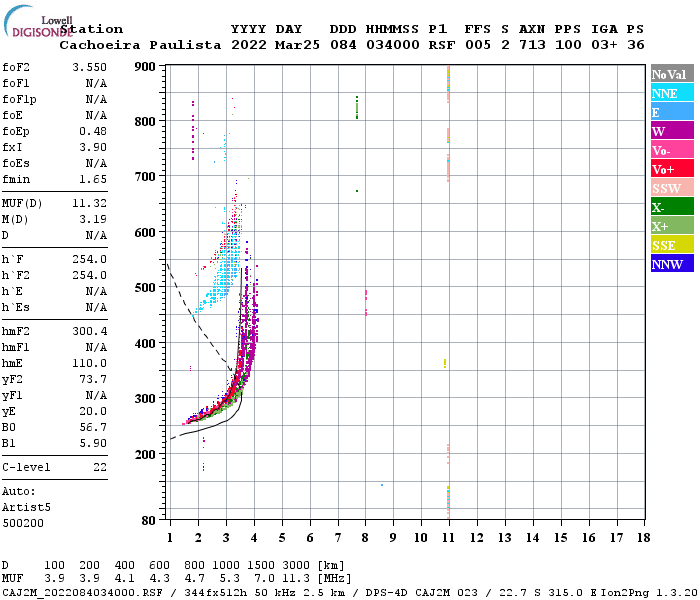Select the NNE cyan legend swatch
Screen dimensions: 700x600
(x=672, y=93)
